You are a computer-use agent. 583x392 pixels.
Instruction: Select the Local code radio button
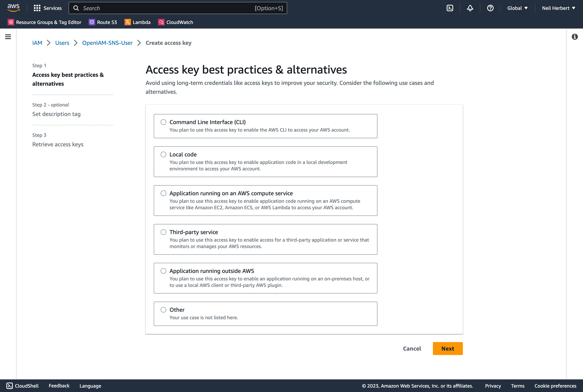click(x=164, y=154)
